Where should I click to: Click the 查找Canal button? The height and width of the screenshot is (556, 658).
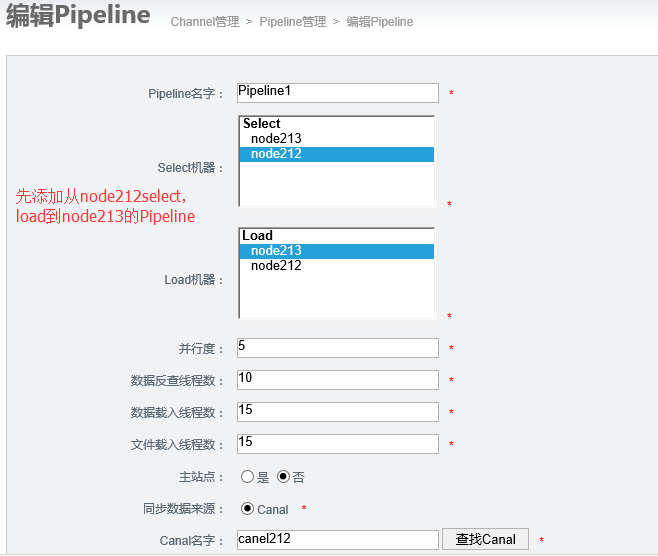point(485,540)
